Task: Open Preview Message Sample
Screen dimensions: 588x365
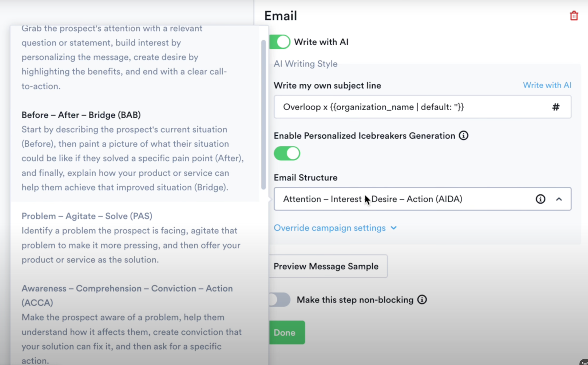Action: 327,266
